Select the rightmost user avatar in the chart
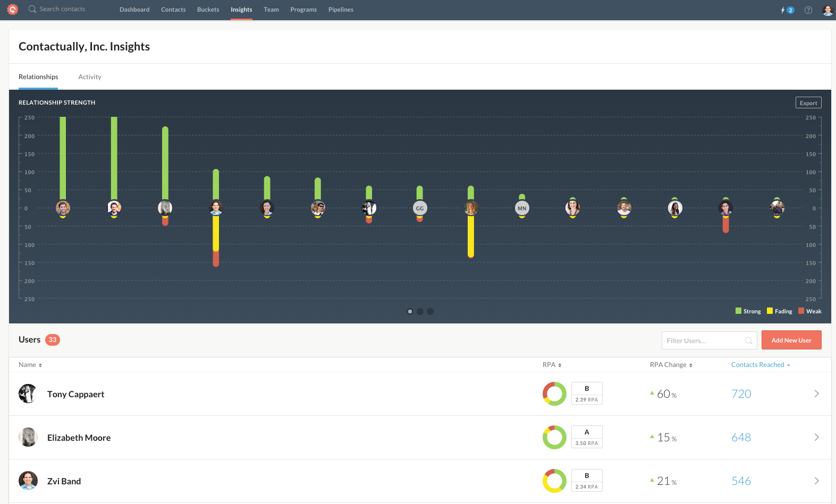 point(777,208)
